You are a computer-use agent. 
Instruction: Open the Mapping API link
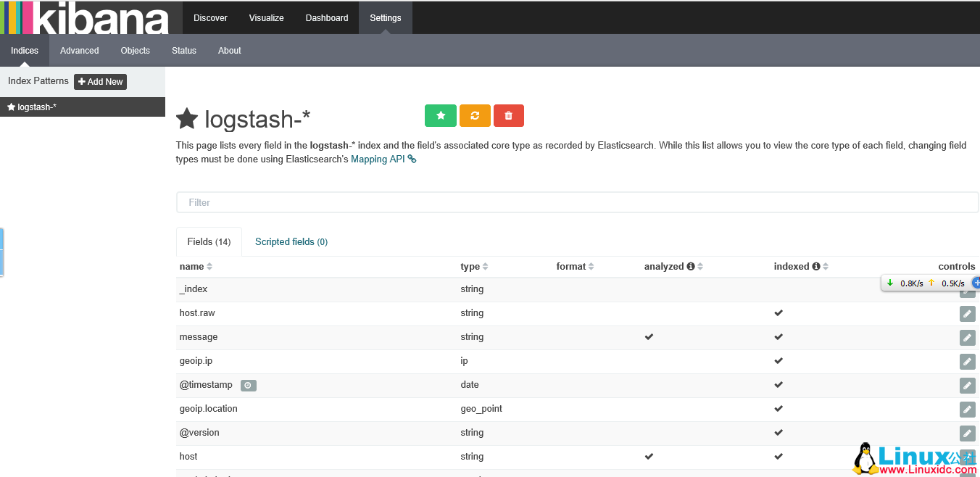[x=378, y=159]
